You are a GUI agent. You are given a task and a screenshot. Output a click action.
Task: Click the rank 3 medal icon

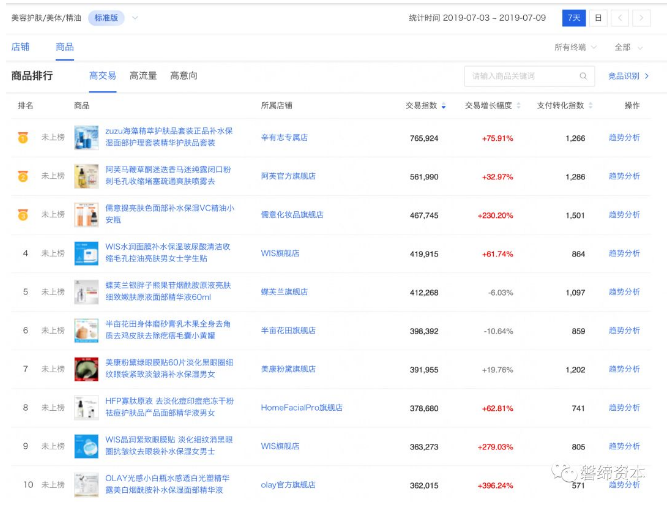[x=23, y=215]
